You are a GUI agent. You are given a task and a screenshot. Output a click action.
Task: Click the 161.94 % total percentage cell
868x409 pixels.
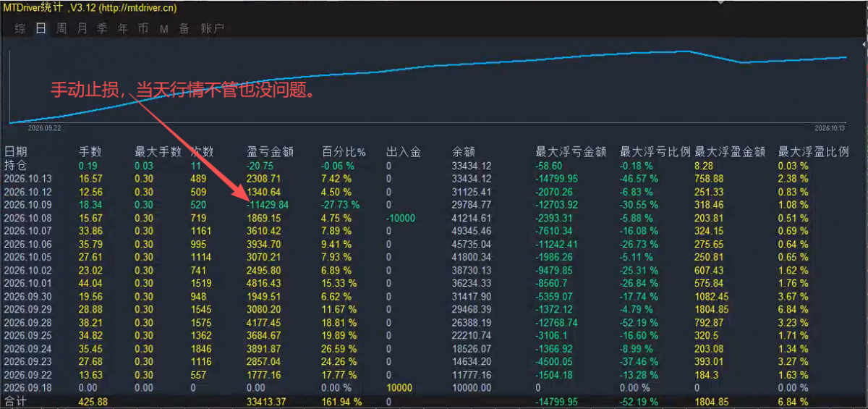click(342, 400)
